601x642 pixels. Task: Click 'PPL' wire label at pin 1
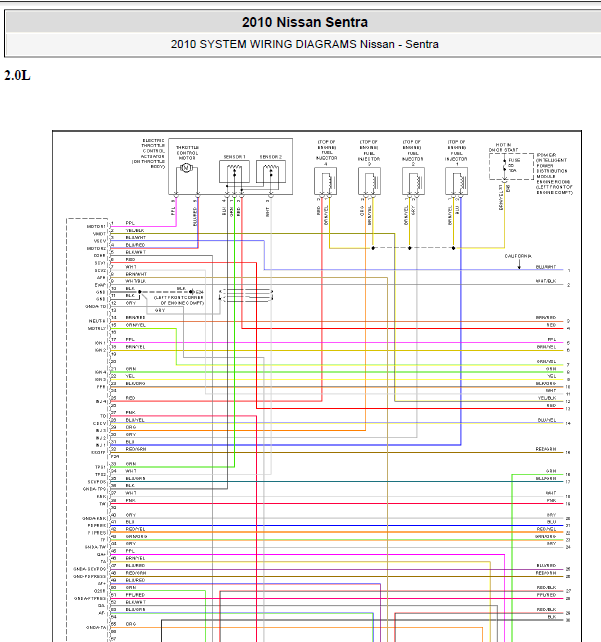130,223
